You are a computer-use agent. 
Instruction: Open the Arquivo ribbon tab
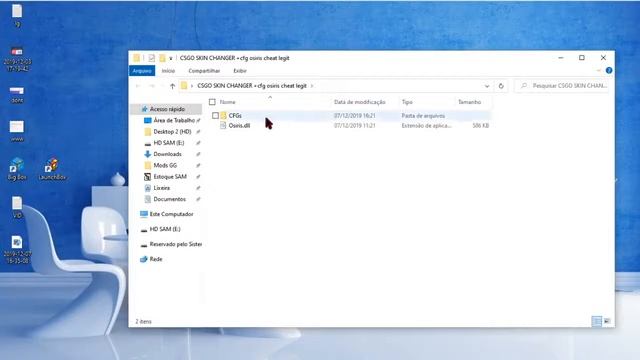[142, 71]
